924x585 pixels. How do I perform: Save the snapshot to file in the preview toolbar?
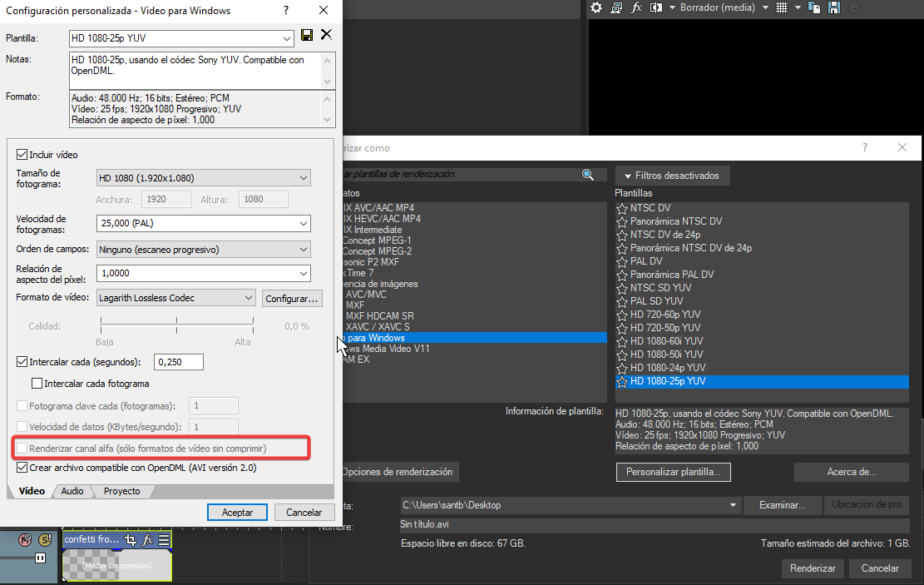tap(834, 7)
